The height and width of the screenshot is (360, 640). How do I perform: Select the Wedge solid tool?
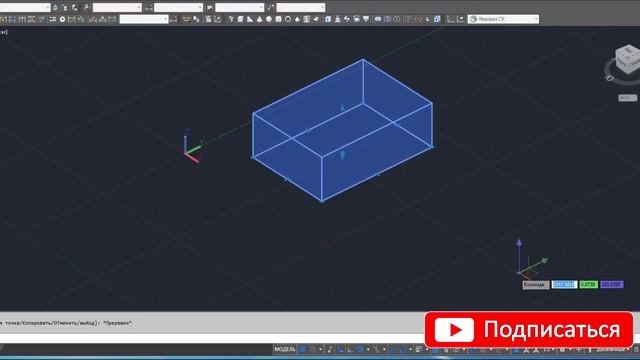click(249, 19)
